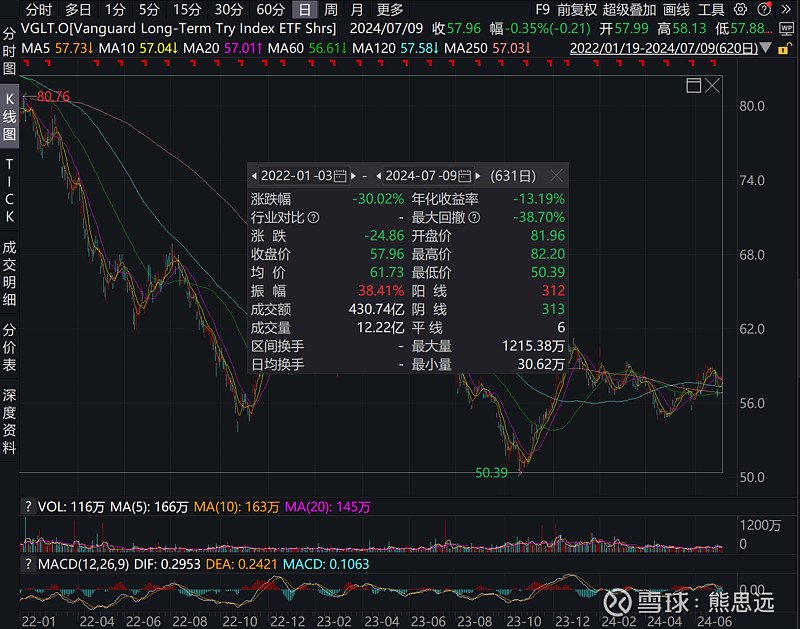The image size is (800, 629).
Task: Open the settings gear icon
Action: click(740, 9)
